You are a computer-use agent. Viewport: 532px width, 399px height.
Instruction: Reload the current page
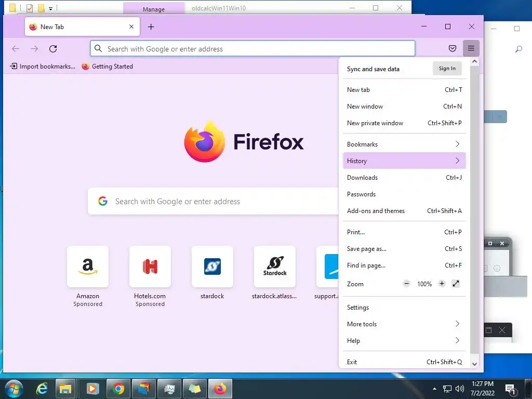tap(53, 48)
